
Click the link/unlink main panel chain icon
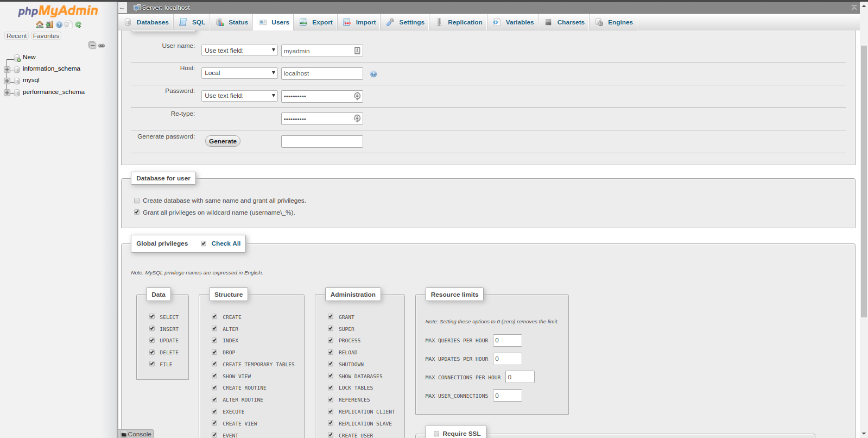pos(102,46)
